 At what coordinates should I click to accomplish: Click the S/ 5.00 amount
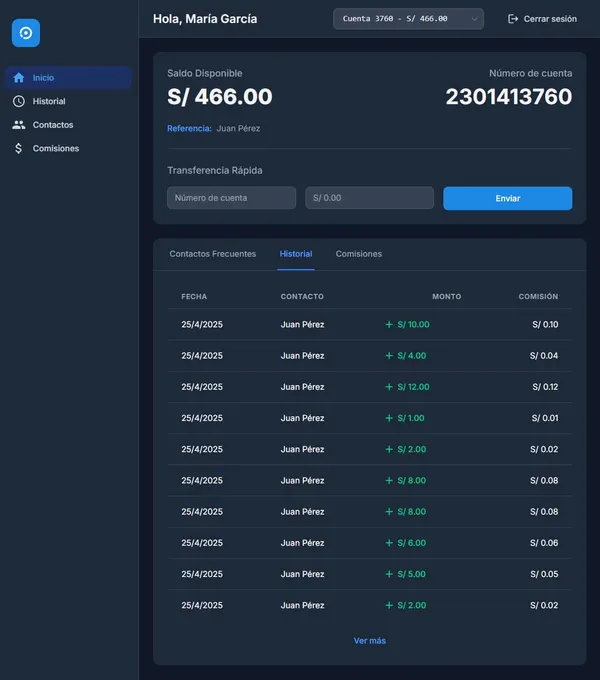(411, 574)
